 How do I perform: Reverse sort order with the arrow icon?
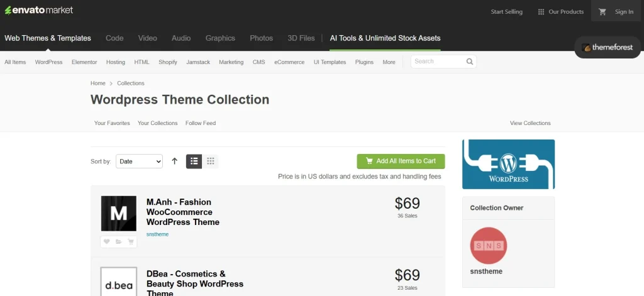(x=175, y=162)
